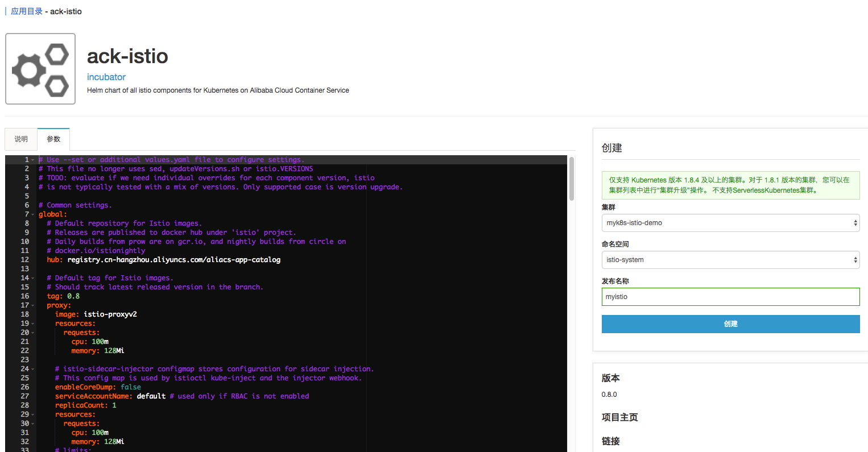This screenshot has height=452, width=868.
Task: Click memory: 128Mi on line 32
Action: (98, 442)
